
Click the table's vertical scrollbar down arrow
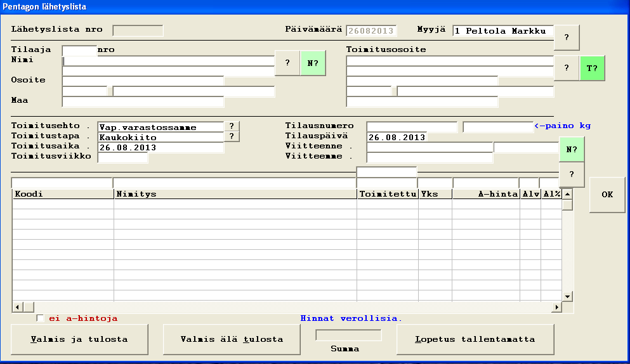pos(567,296)
